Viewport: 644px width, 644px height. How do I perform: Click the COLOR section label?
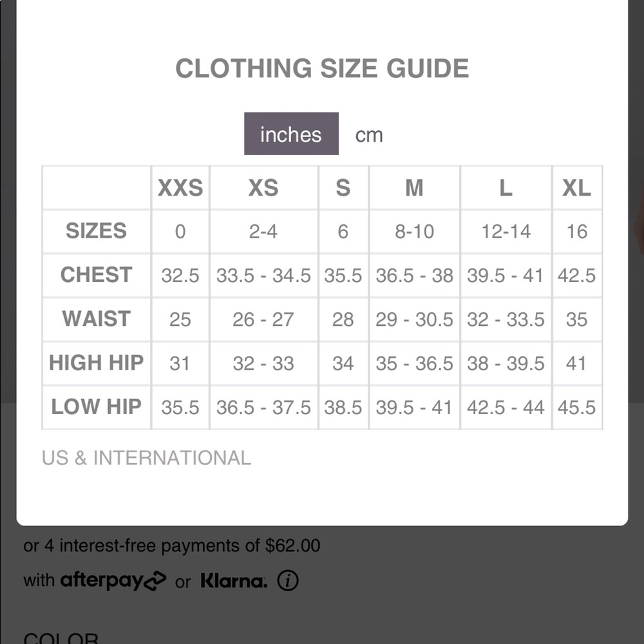point(61,638)
